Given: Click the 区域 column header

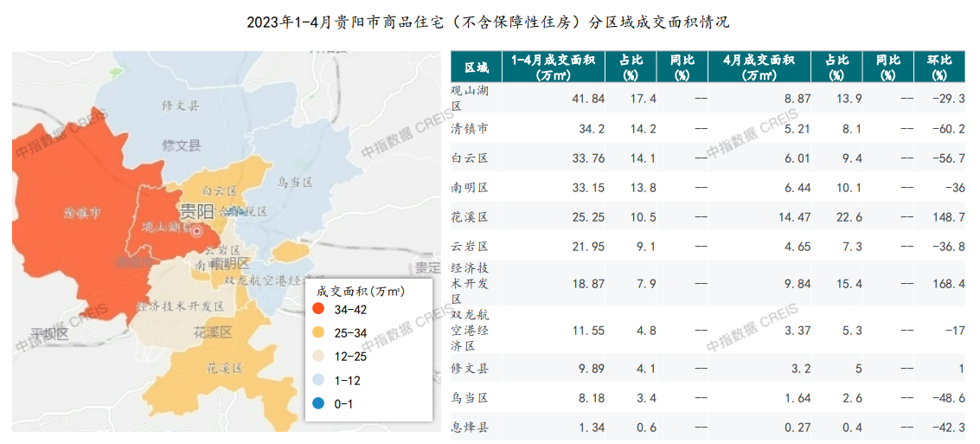Looking at the screenshot, I should pos(477,68).
